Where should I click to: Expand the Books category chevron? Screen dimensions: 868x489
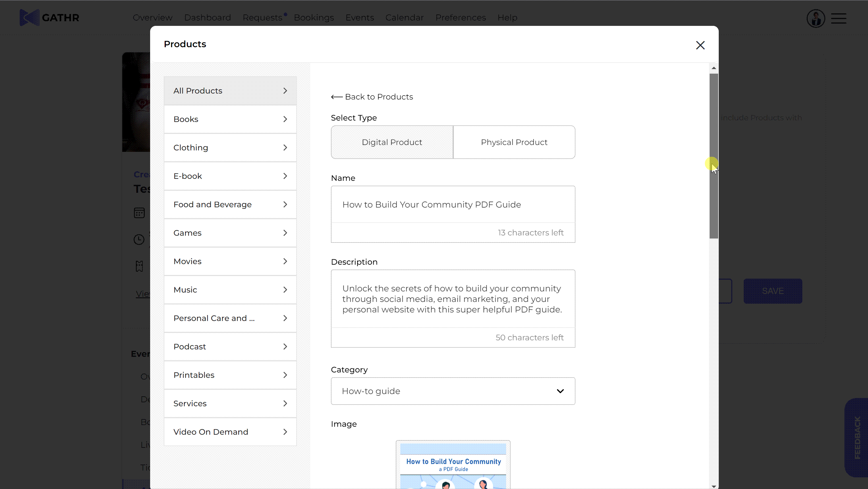click(285, 119)
